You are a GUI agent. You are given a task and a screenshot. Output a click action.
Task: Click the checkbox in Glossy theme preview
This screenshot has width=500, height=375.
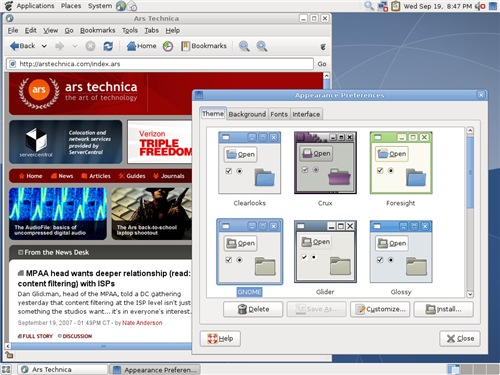click(x=380, y=260)
